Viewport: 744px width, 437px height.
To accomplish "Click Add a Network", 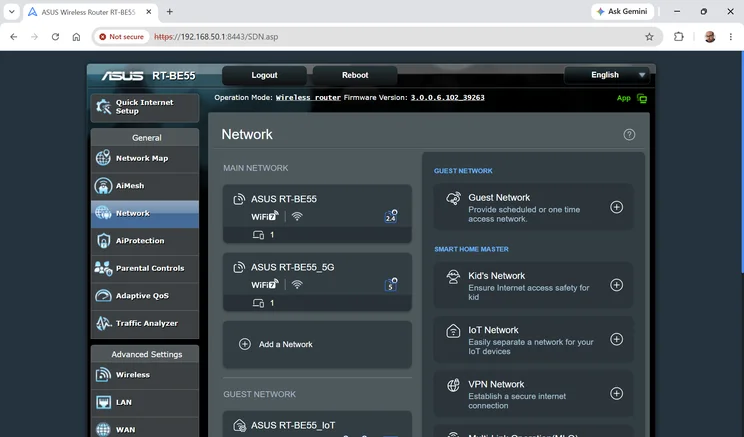I will [x=317, y=344].
